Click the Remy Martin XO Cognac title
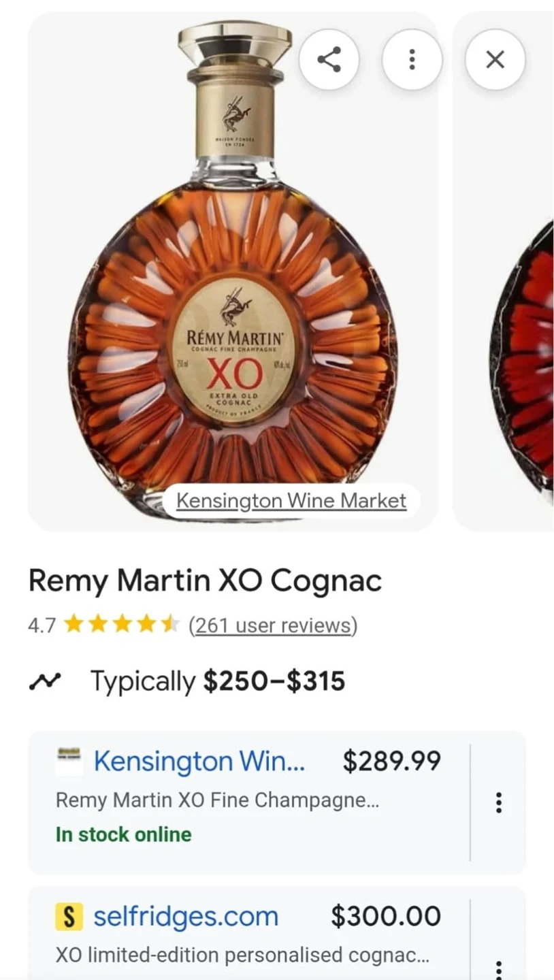 click(x=205, y=581)
